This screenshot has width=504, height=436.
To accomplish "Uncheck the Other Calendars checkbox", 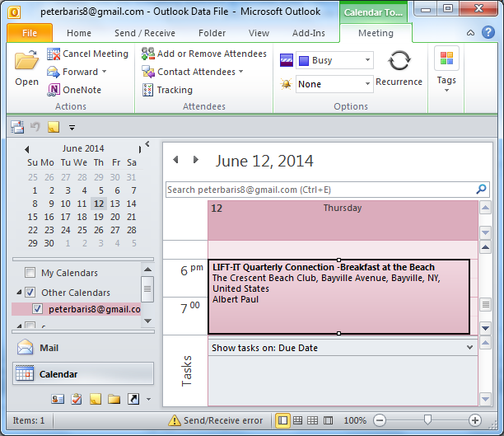I will pyautogui.click(x=30, y=292).
